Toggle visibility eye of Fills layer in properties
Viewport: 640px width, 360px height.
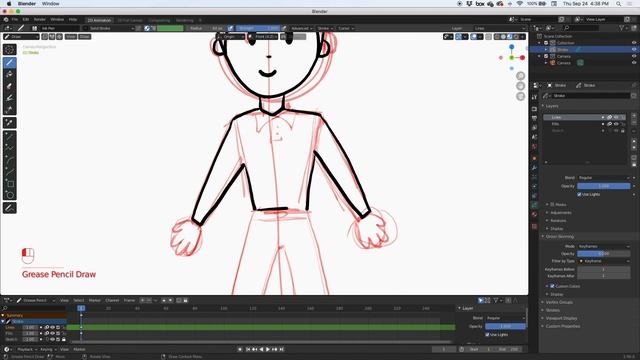point(616,124)
